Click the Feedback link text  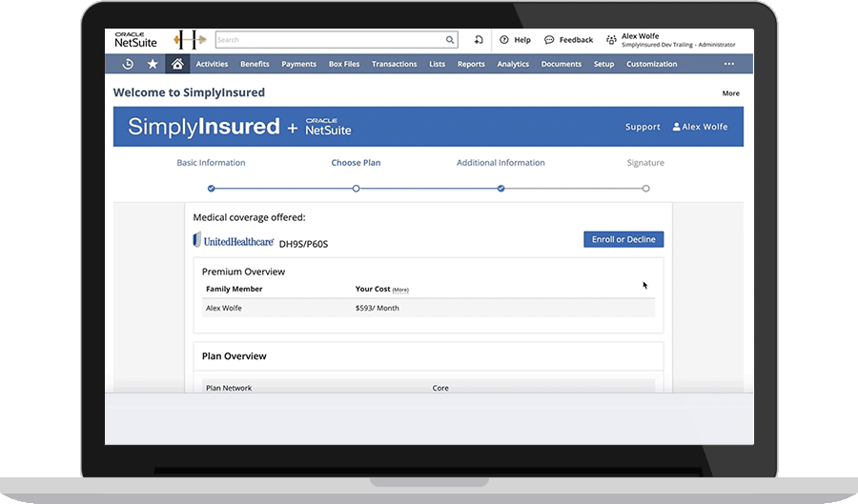[x=576, y=40]
